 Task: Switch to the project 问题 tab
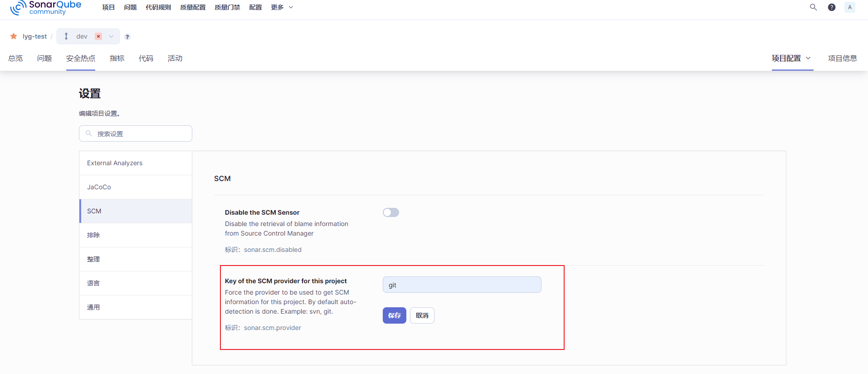point(44,58)
